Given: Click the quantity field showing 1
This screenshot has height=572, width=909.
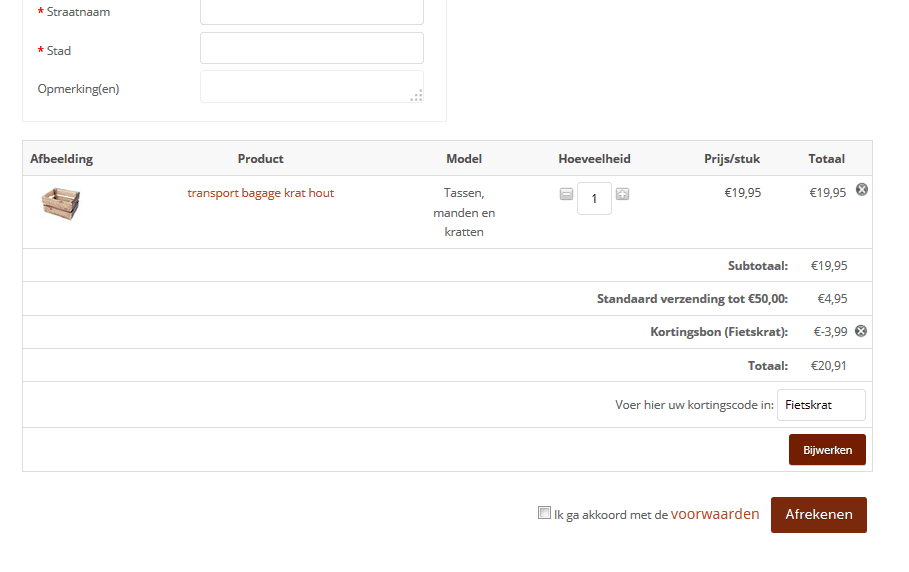Looking at the screenshot, I should [x=594, y=198].
